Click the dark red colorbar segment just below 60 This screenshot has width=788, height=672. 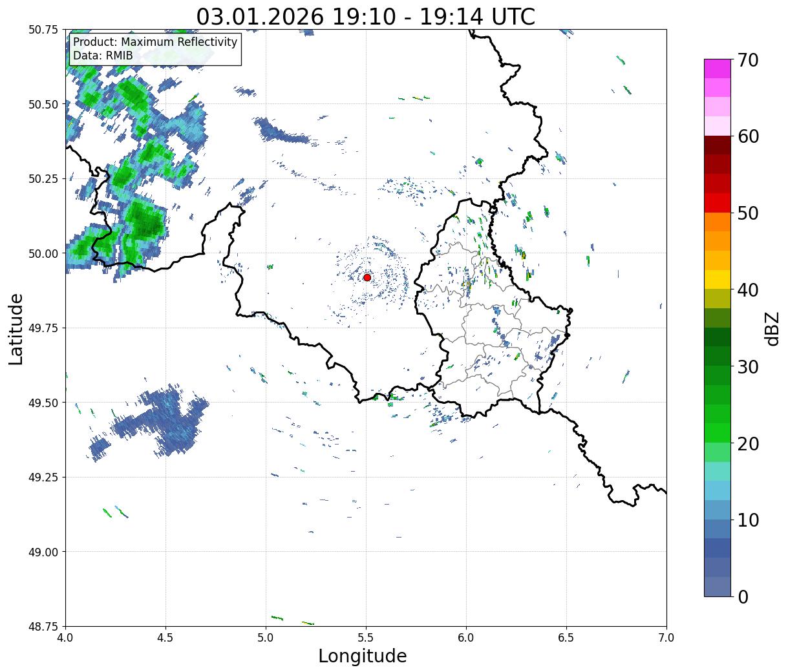pyautogui.click(x=718, y=145)
